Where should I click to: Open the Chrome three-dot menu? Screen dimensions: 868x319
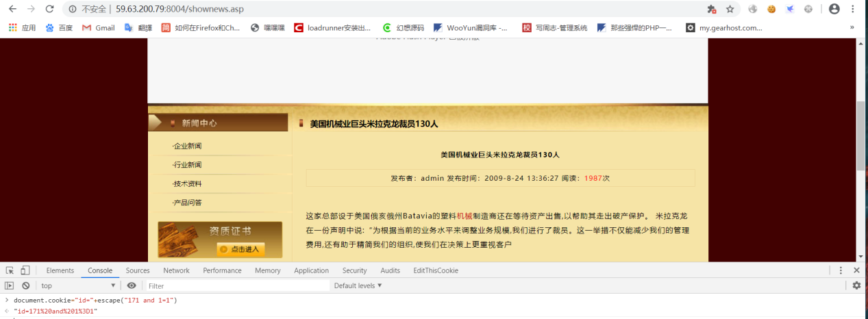[x=853, y=9]
